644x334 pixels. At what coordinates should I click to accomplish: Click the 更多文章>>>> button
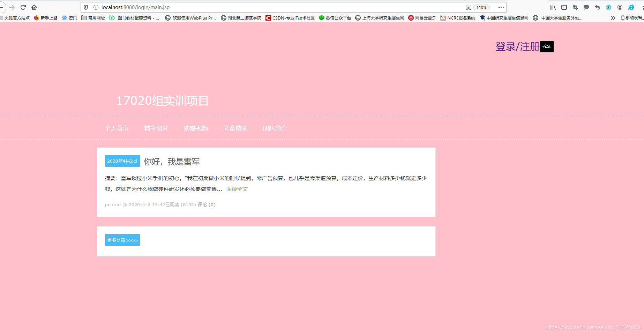pos(122,240)
